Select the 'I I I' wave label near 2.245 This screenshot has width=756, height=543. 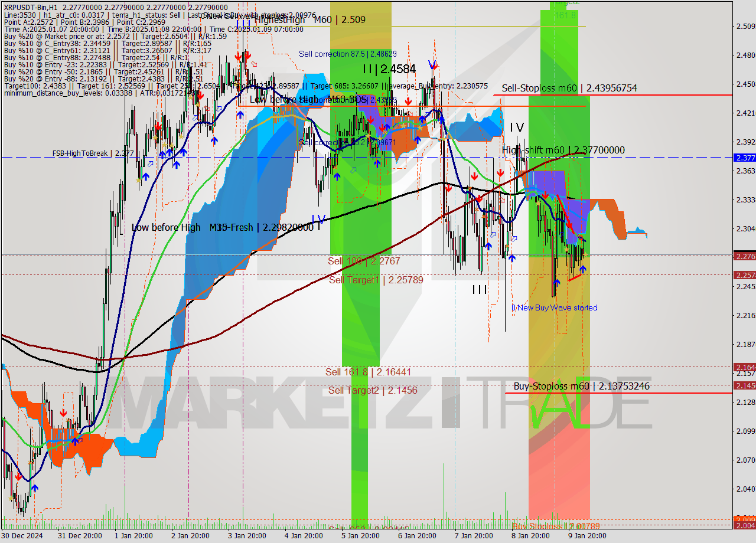point(480,289)
